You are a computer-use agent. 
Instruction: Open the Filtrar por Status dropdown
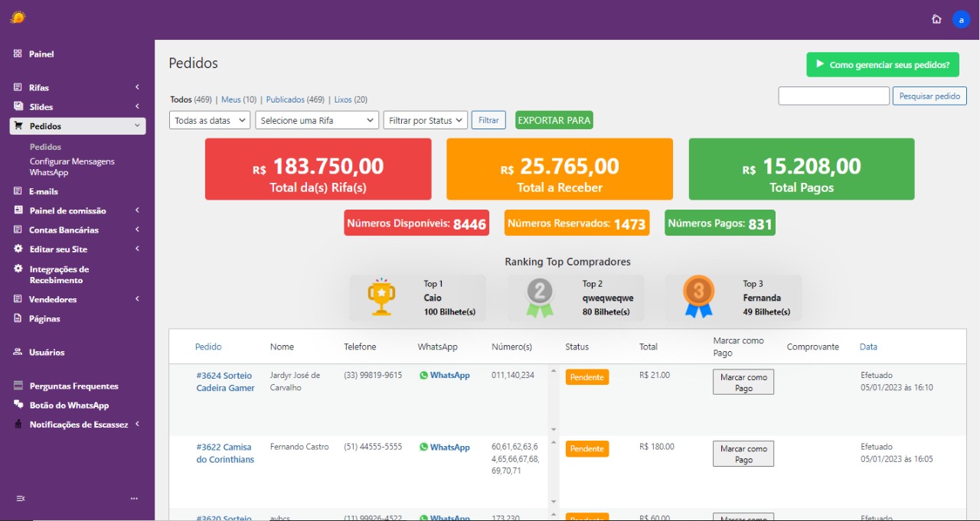(425, 120)
